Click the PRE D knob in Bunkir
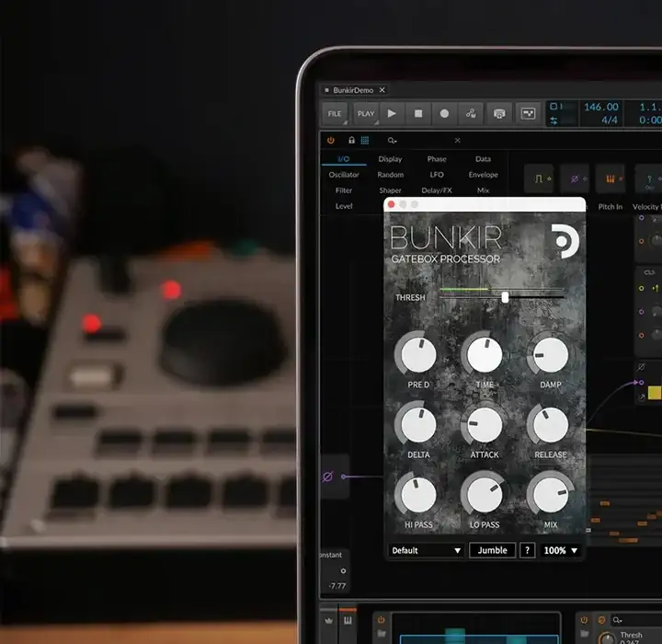Image resolution: width=662 pixels, height=644 pixels. (418, 354)
